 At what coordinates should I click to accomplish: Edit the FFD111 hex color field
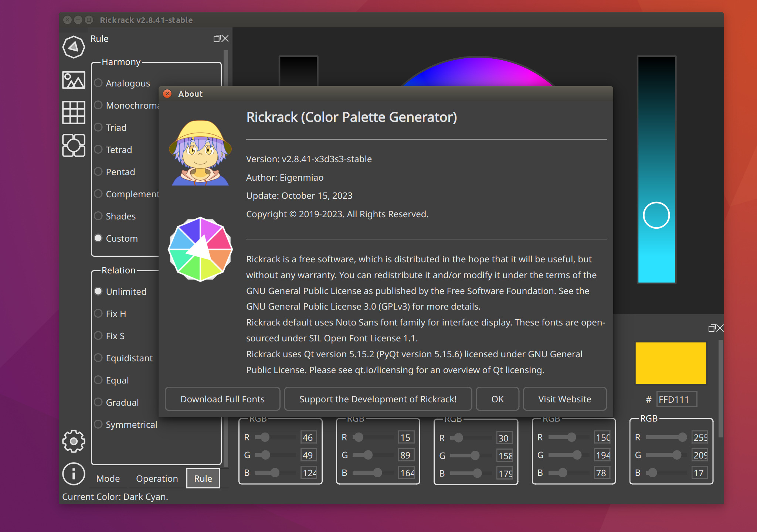pos(676,399)
